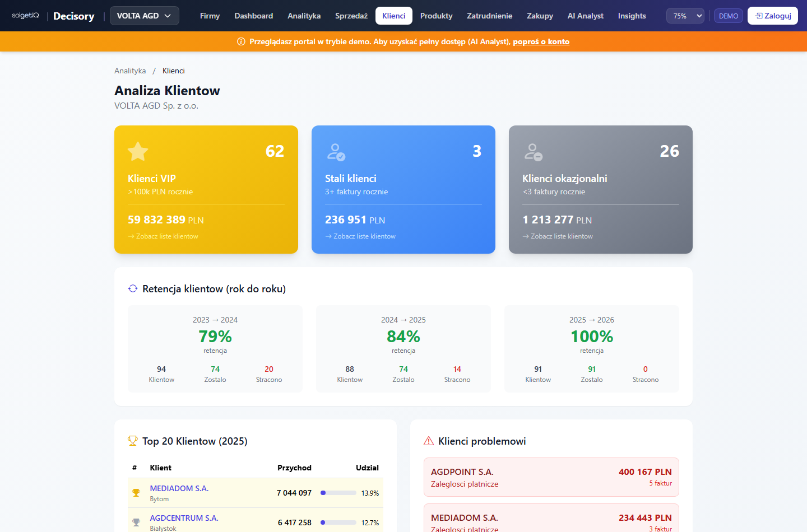
Task: Open VIP clients 'Zobacz liste klientow' link
Action: [x=163, y=236]
